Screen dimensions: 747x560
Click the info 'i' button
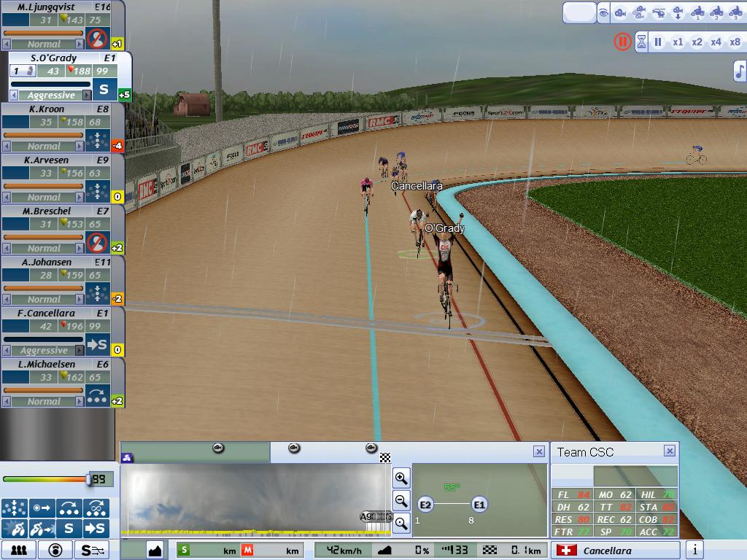click(694, 551)
